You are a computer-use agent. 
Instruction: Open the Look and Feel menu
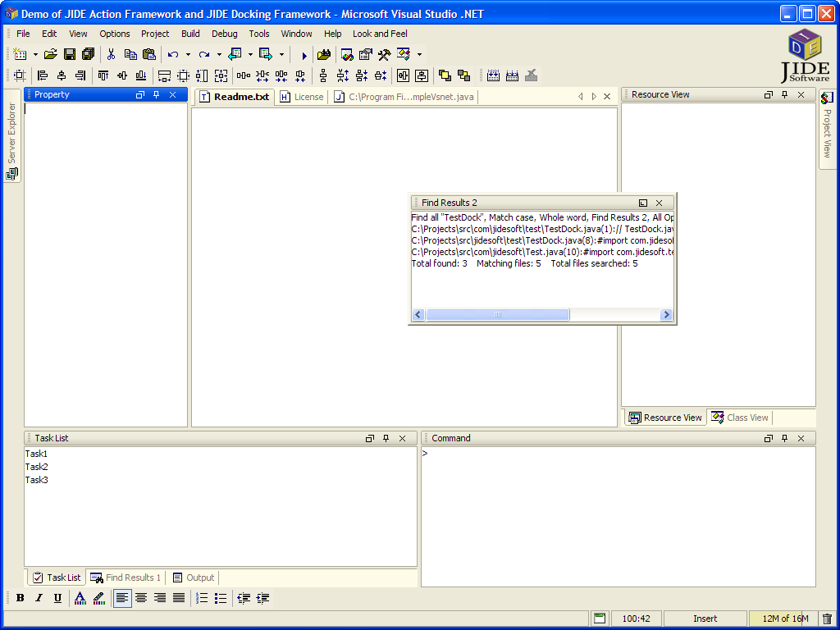[x=380, y=34]
